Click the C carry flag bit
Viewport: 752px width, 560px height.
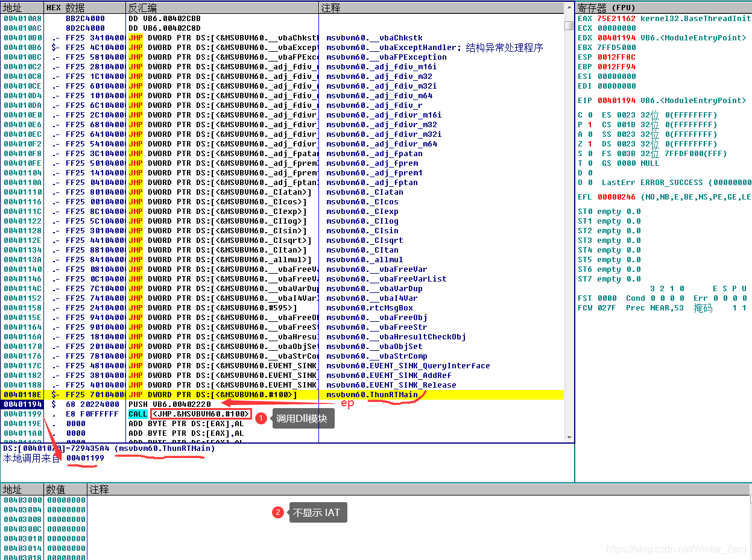(x=590, y=115)
